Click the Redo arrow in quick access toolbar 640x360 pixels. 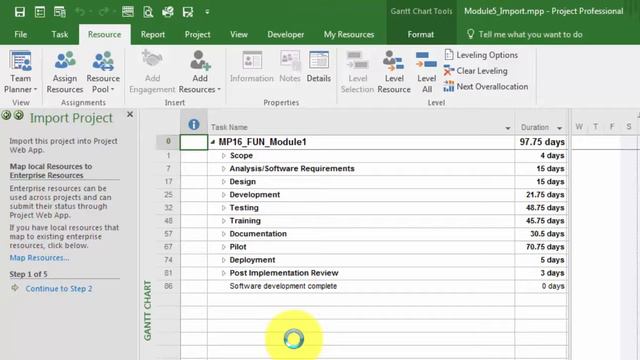point(104,12)
